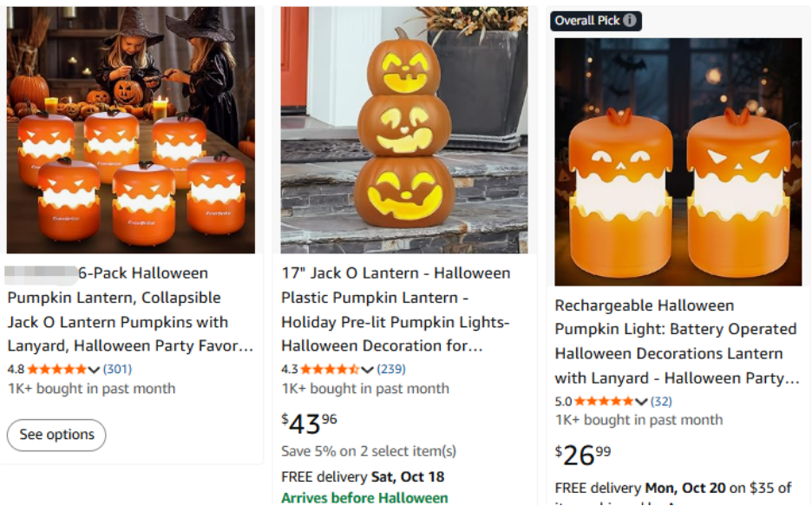The width and height of the screenshot is (812, 506).
Task: Open the stacked Jack O Lantern image
Action: tap(404, 130)
